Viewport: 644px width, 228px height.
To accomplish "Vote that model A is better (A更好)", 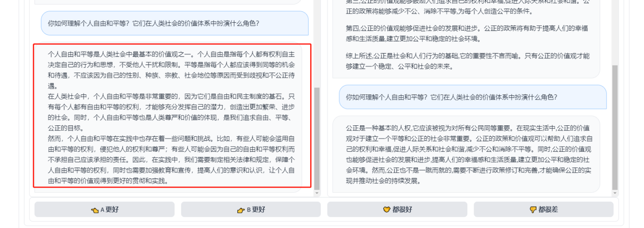I will [x=104, y=210].
